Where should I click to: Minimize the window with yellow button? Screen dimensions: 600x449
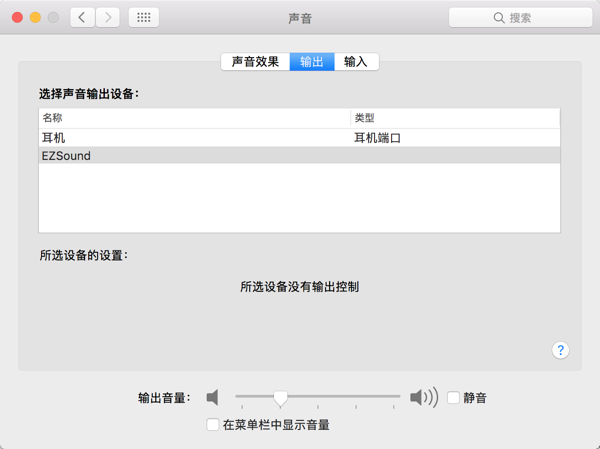point(35,17)
